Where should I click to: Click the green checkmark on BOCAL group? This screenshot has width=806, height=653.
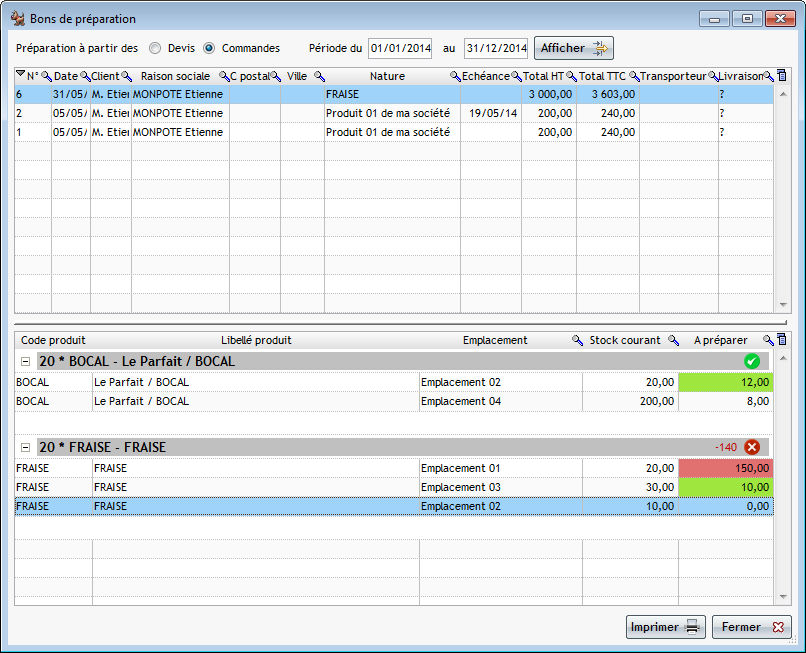coord(752,361)
